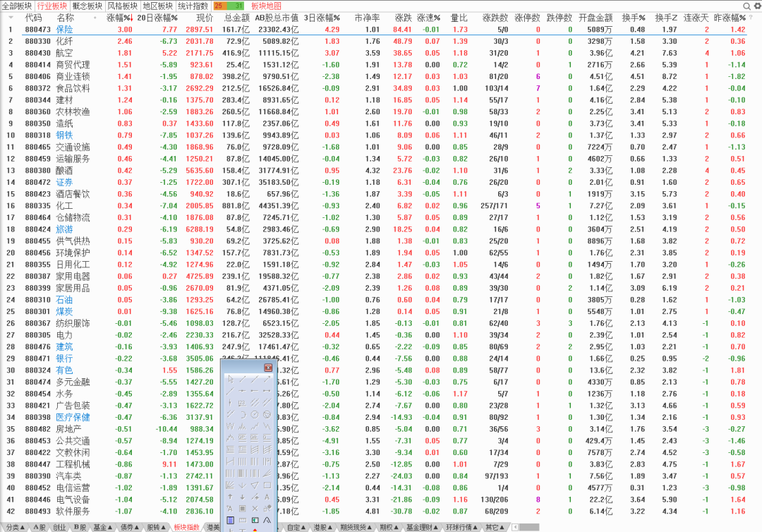Click the blue list icon in palette

230,520
